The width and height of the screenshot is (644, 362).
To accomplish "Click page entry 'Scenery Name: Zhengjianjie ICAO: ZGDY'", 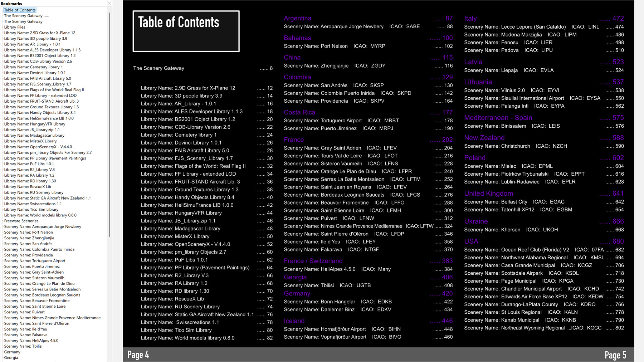I will coord(335,66).
